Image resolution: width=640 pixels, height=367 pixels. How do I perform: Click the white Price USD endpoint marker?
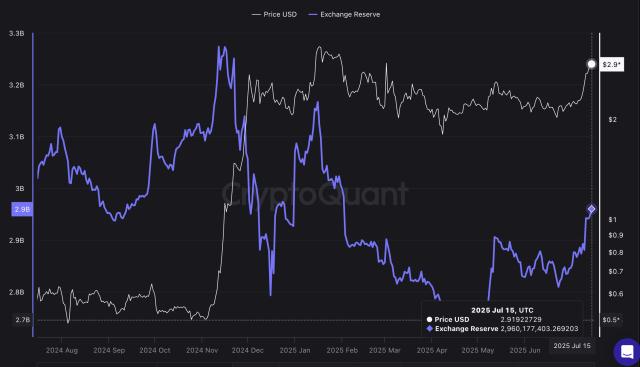pyautogui.click(x=591, y=64)
